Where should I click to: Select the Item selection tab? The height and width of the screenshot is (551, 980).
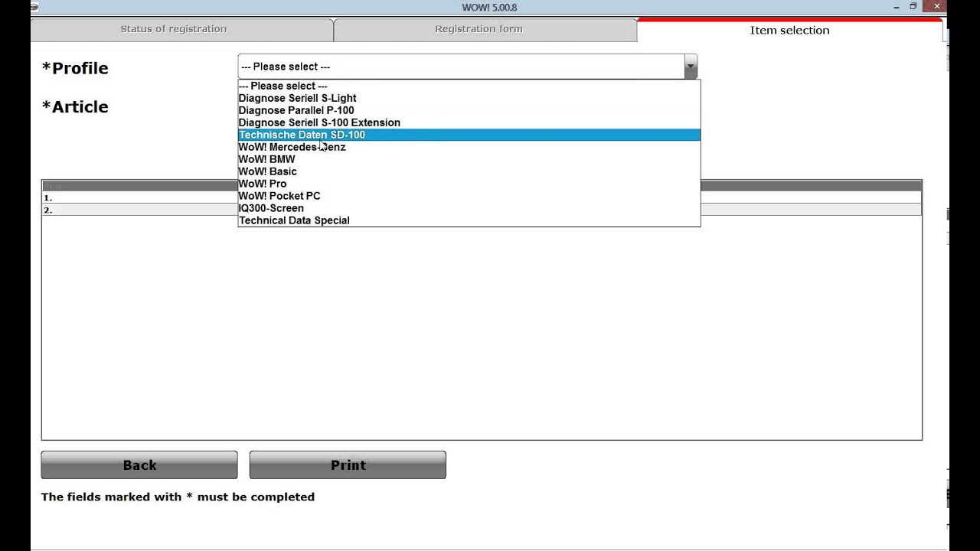(789, 30)
